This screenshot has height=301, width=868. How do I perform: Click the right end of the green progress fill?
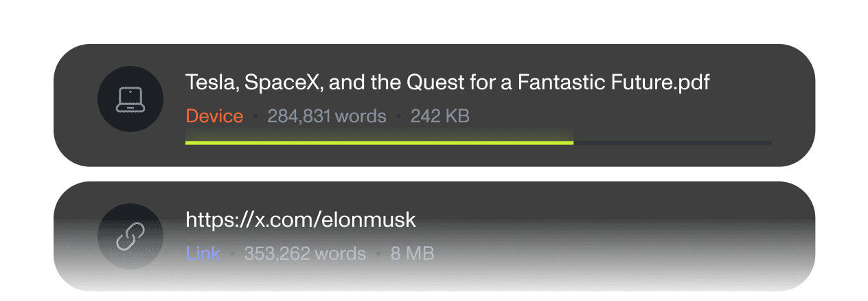(x=571, y=142)
